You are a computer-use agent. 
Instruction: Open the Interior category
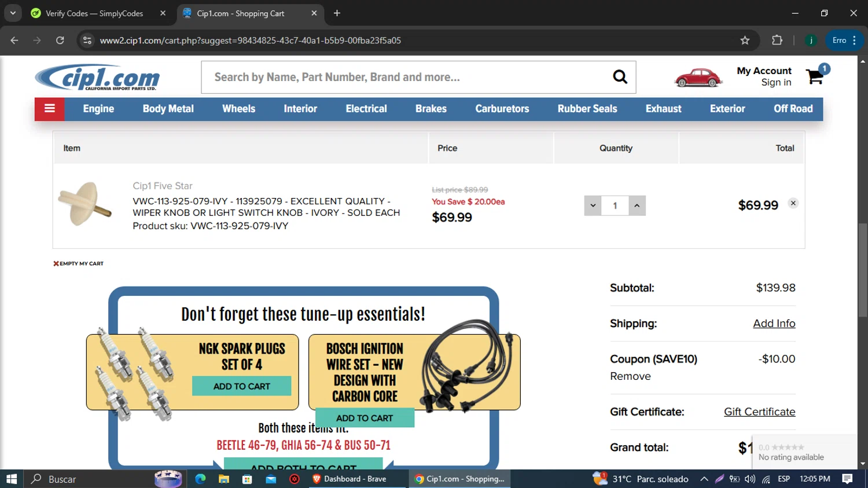coord(300,109)
